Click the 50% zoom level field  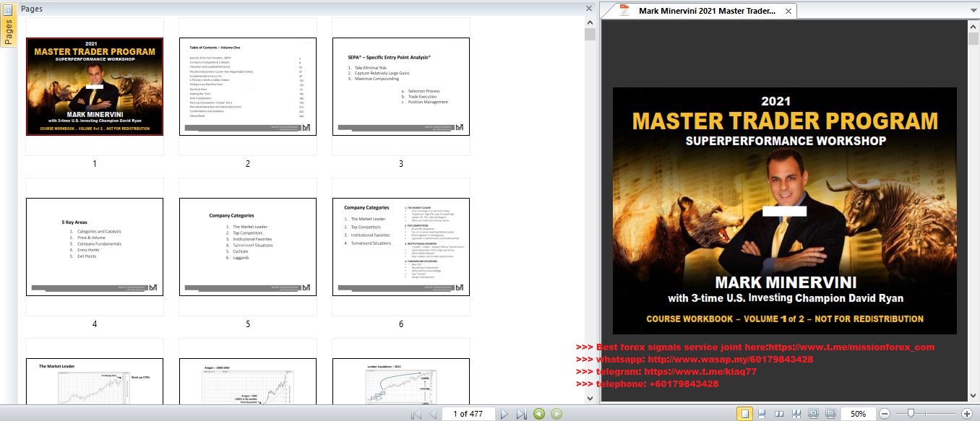point(858,414)
